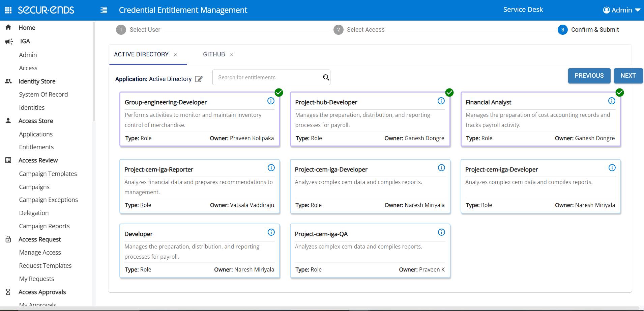The height and width of the screenshot is (311, 644).
Task: Click the Access Approvals hourglass icon
Action: [8, 292]
